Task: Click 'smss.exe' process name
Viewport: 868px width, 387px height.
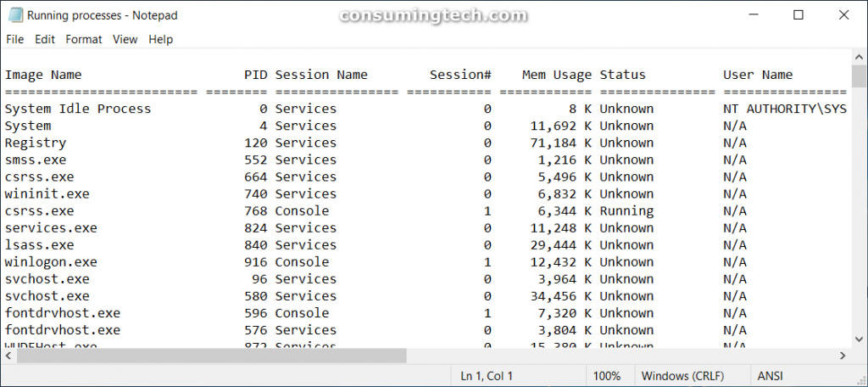Action: (36, 160)
